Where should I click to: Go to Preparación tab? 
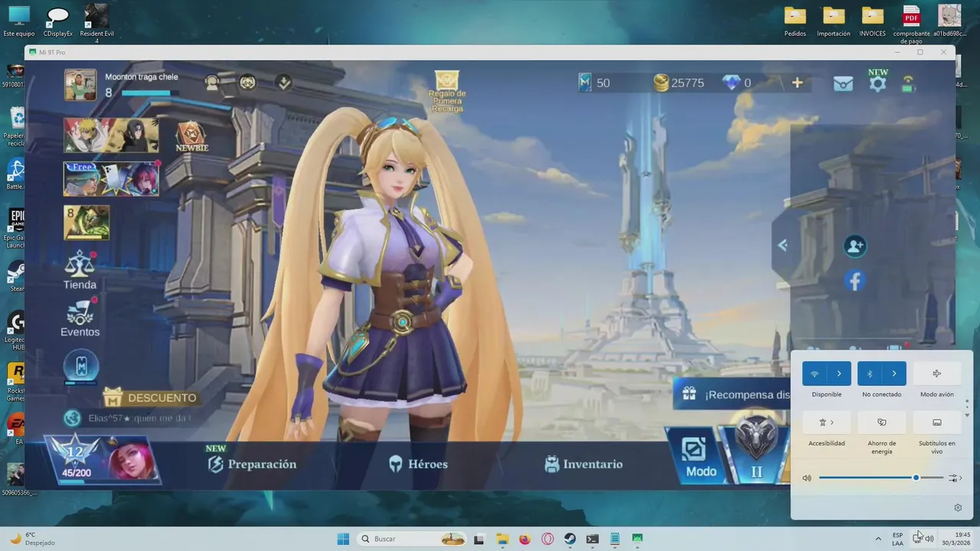(x=252, y=464)
